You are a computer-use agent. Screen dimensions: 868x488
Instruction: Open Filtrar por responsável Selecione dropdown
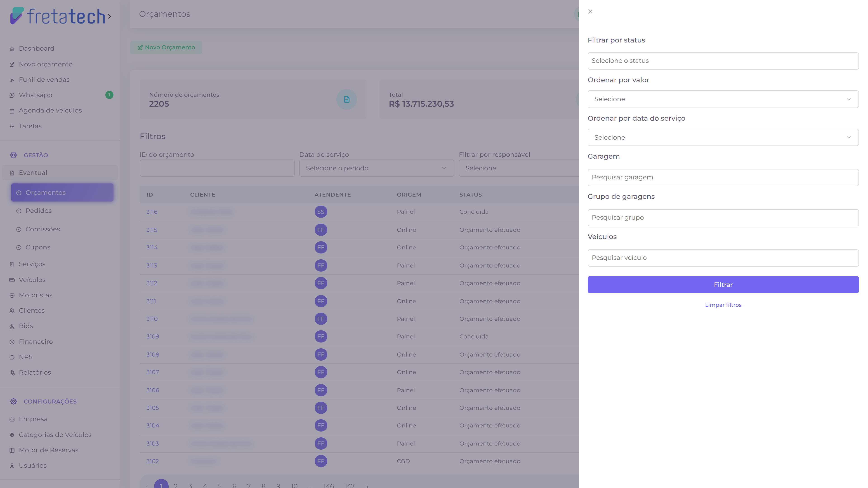pos(519,168)
